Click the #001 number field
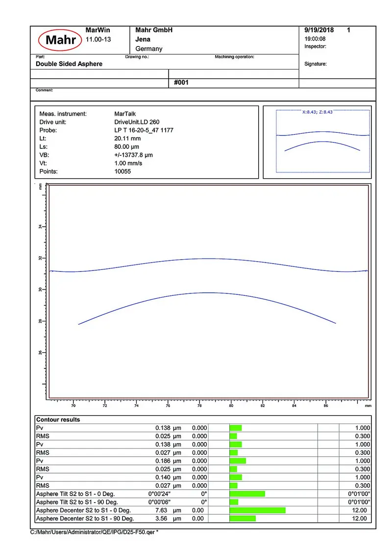Screen dimensions: 392x554 click(x=181, y=83)
